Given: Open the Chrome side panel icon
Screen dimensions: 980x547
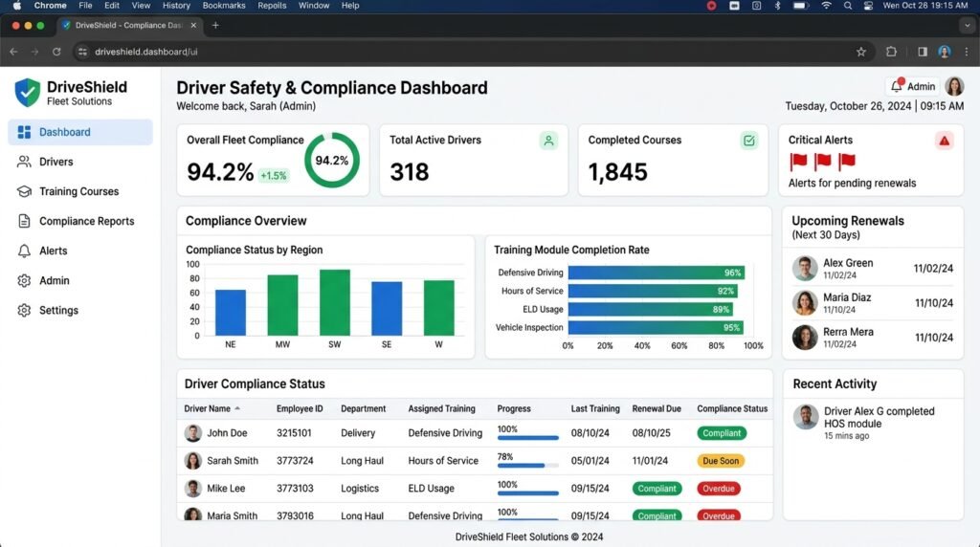Looking at the screenshot, I should click(x=923, y=52).
